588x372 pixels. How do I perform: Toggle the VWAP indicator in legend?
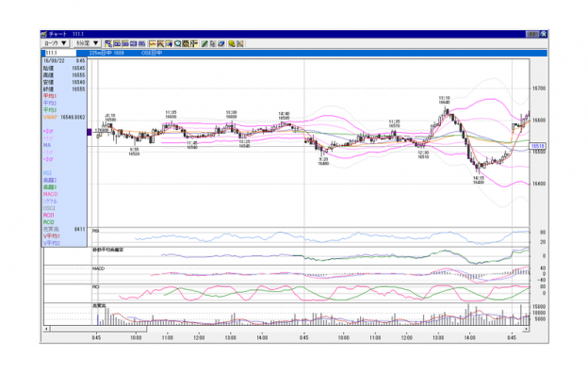click(50, 118)
